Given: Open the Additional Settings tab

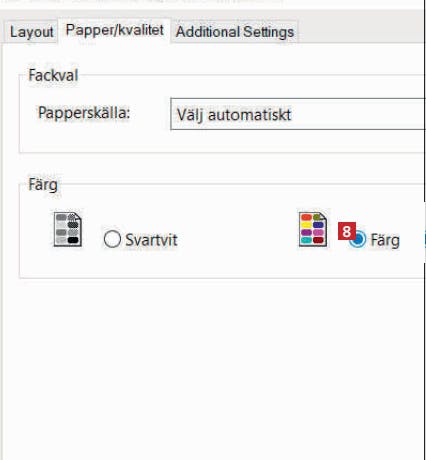Looking at the screenshot, I should [235, 32].
